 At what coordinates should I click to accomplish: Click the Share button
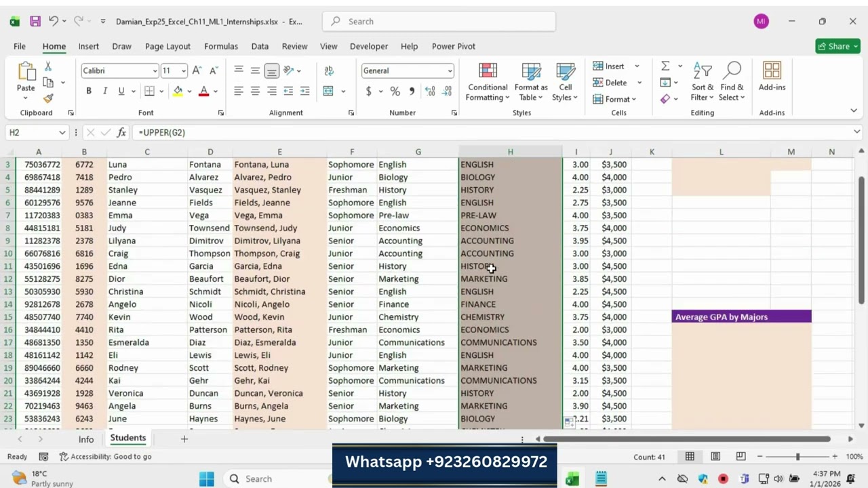[837, 46]
